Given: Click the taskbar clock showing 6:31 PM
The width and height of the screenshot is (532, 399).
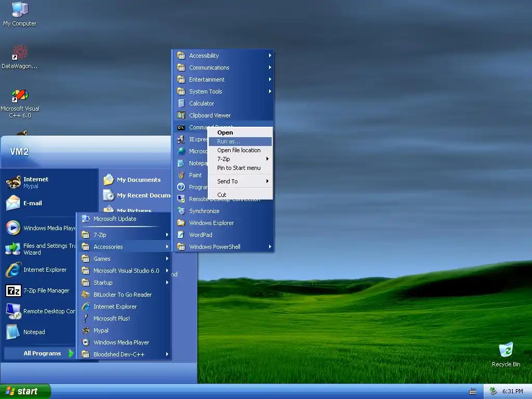Looking at the screenshot, I should 512,391.
